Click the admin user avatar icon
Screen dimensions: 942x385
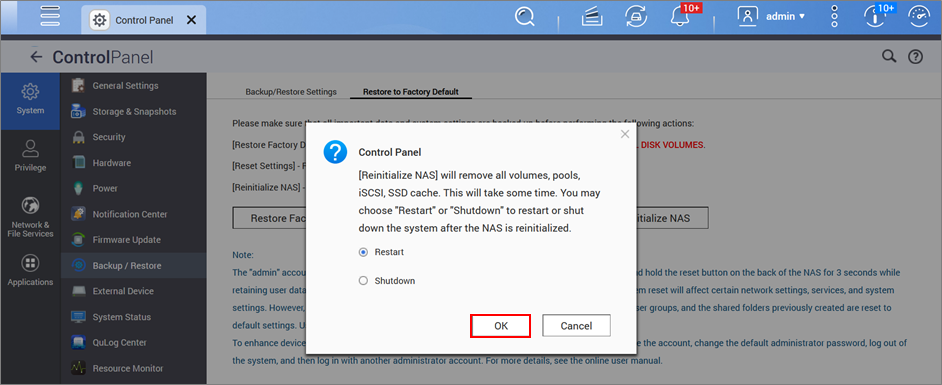pos(748,16)
